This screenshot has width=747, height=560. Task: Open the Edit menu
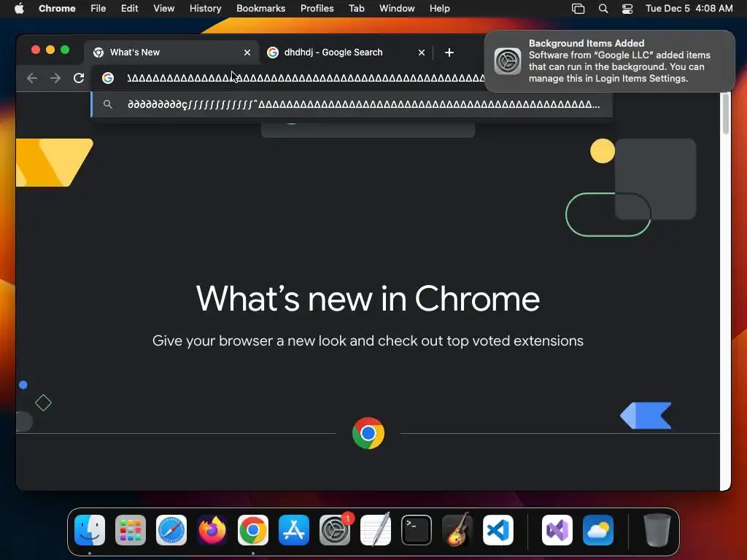[x=130, y=9]
